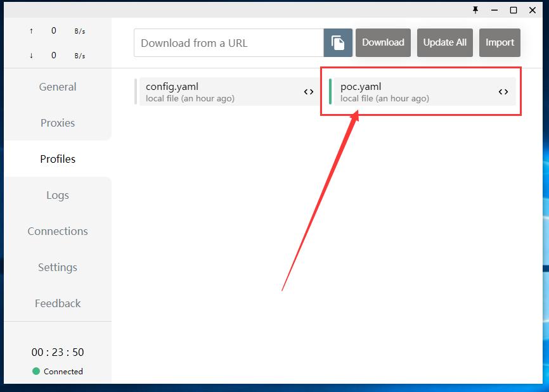The image size is (549, 392).
Task: Open the code editor icon for config.yaml
Action: pyautogui.click(x=309, y=92)
